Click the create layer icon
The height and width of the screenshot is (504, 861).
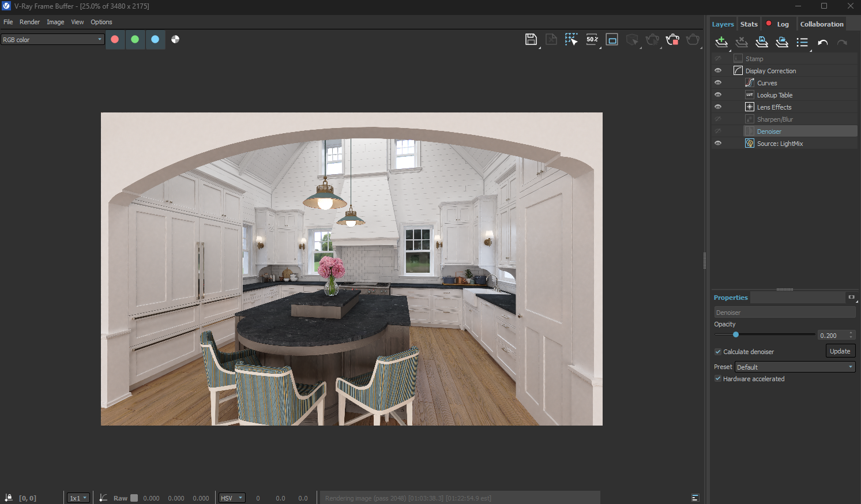[721, 42]
